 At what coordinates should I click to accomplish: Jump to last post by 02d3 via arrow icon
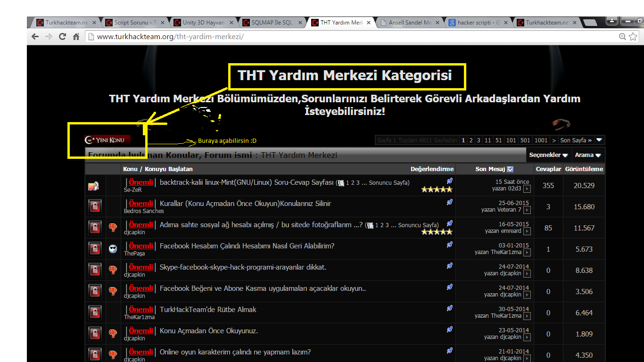527,189
